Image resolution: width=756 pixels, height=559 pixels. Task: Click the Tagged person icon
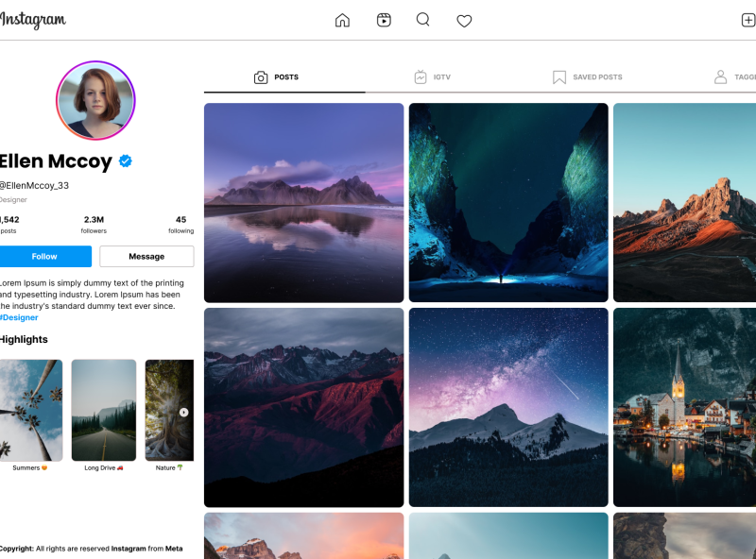coord(720,77)
